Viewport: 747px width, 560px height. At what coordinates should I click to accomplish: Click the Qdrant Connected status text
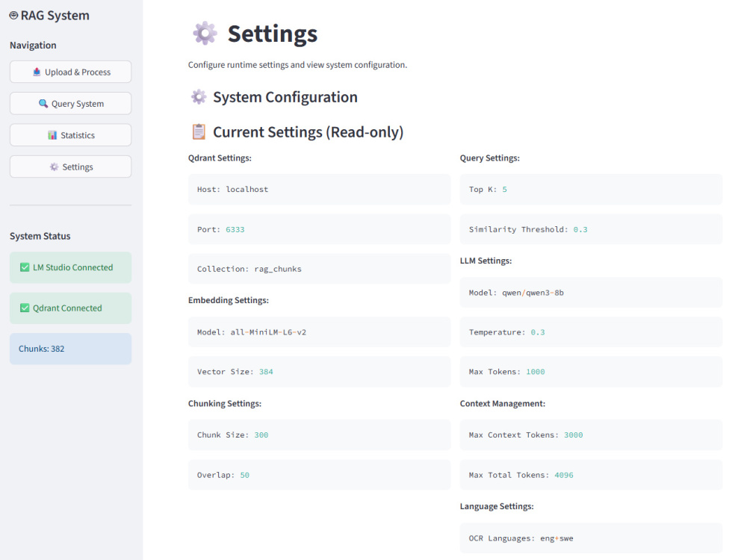click(67, 308)
